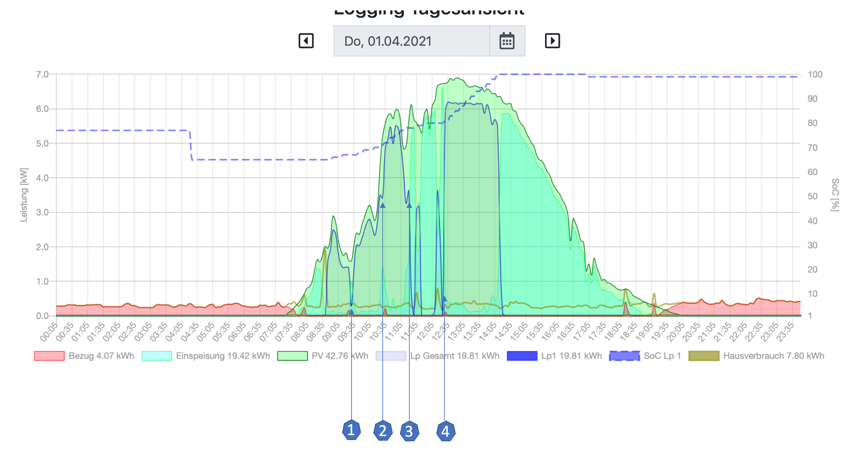This screenshot has width=868, height=464.
Task: Toggle Bezug 4.07 kWh legend series
Action: (x=101, y=356)
